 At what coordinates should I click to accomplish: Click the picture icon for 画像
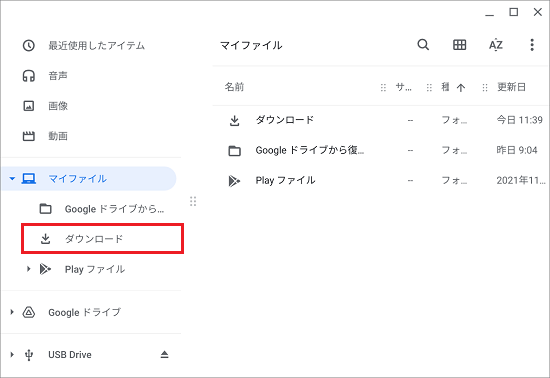(29, 106)
